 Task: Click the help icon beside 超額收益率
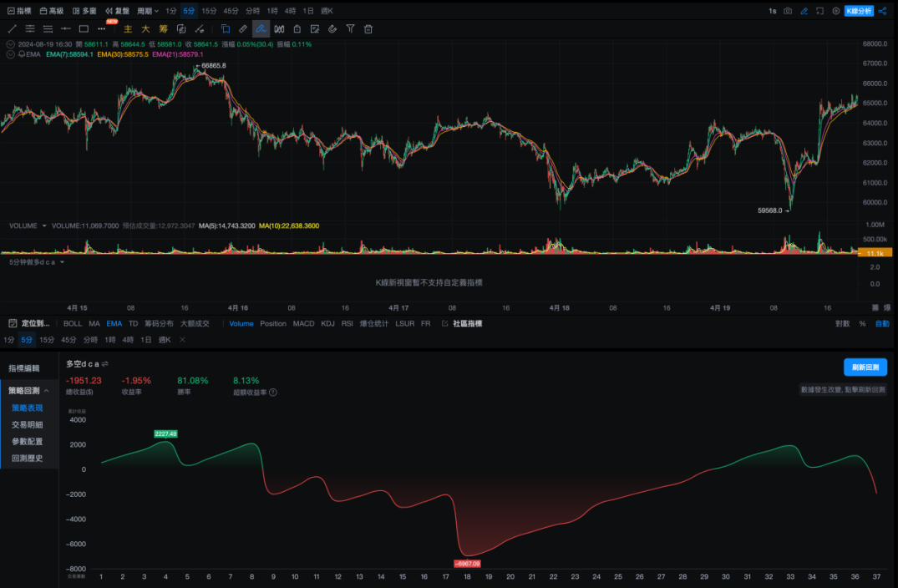[x=273, y=393]
